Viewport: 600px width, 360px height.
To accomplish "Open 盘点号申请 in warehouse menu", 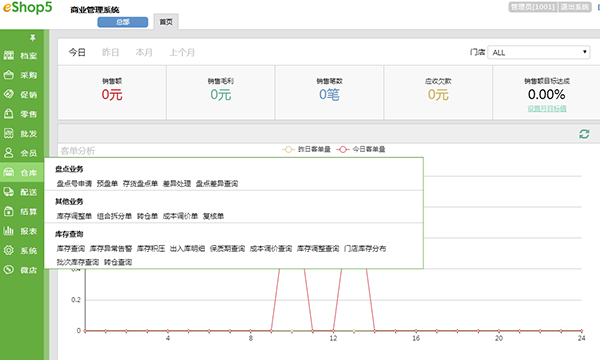I will coord(74,184).
